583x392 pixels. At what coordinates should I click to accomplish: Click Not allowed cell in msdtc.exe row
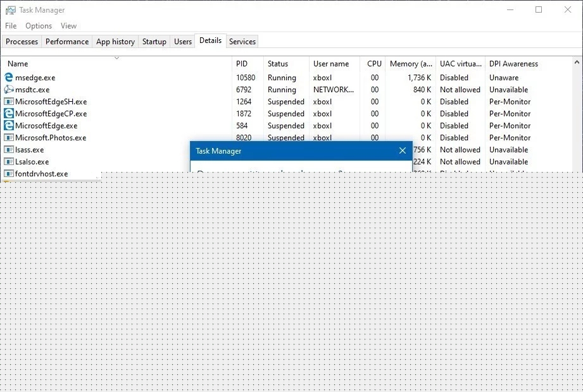point(460,89)
